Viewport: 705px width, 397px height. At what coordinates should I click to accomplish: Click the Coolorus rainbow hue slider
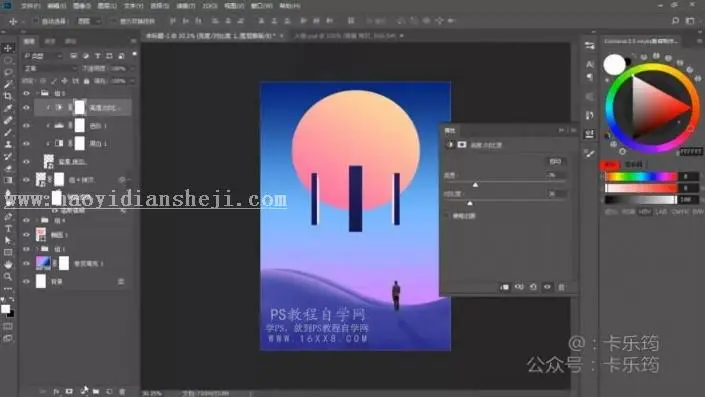coord(640,177)
